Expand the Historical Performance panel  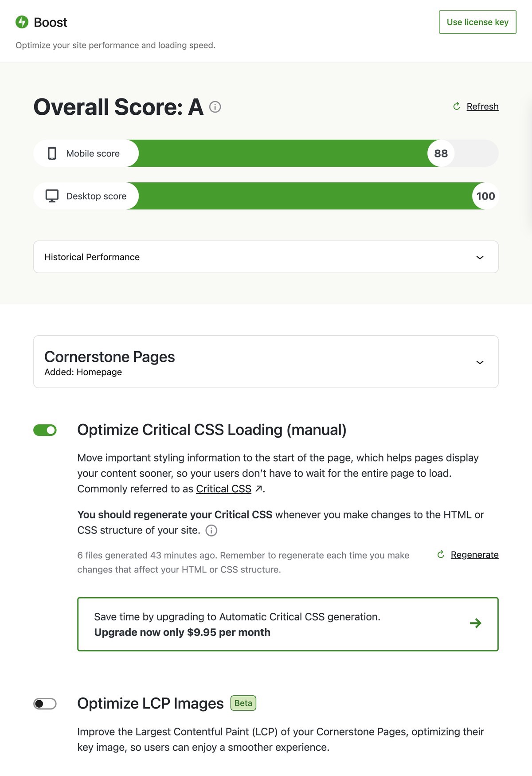(x=480, y=257)
